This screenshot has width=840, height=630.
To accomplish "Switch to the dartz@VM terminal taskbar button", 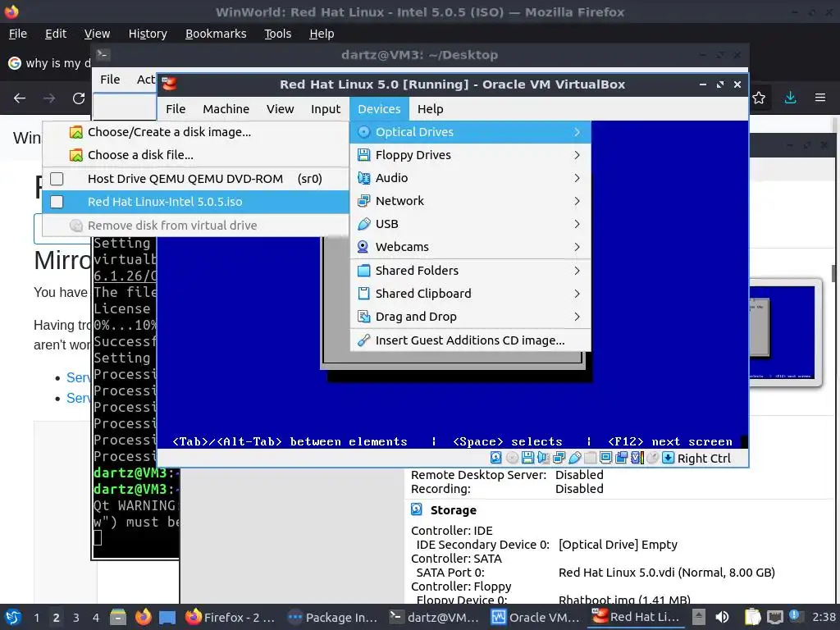I will (434, 617).
